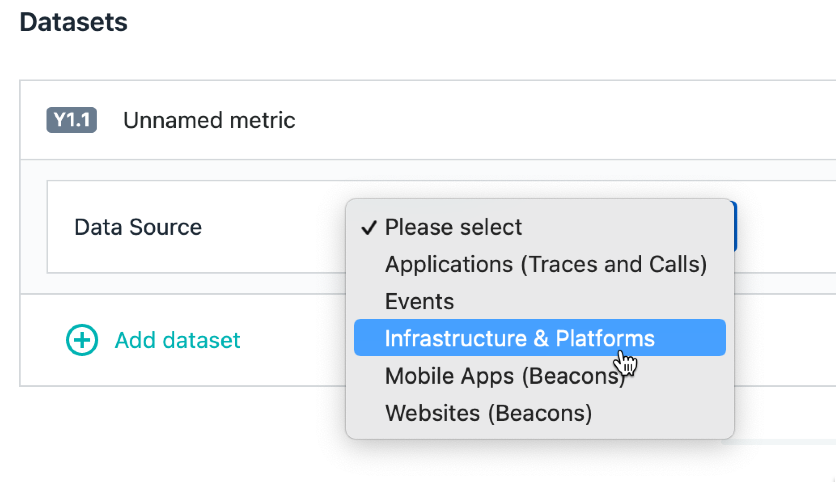Click the plus circle icon beside Add dataset
Viewport: 836px width, 482px height.
click(82, 340)
